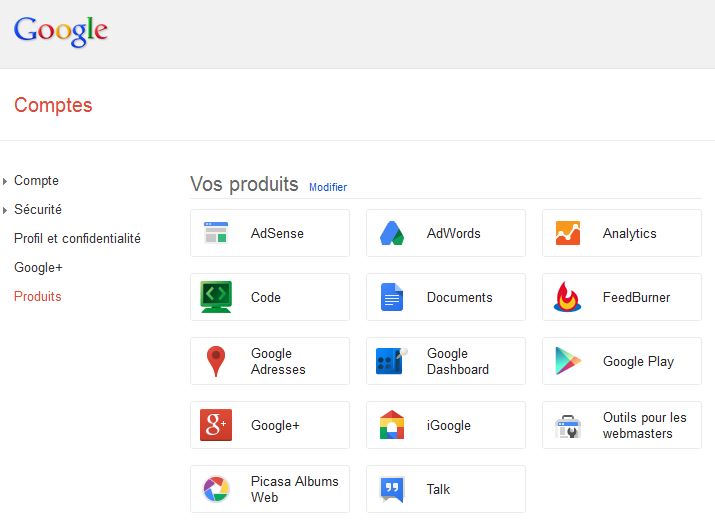715x526 pixels.
Task: Click the red Google+ g+ icon
Action: [x=216, y=425]
